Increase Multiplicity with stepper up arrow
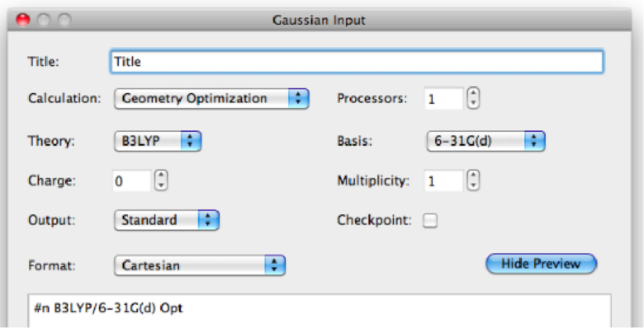This screenshot has width=644, height=328. 473,175
